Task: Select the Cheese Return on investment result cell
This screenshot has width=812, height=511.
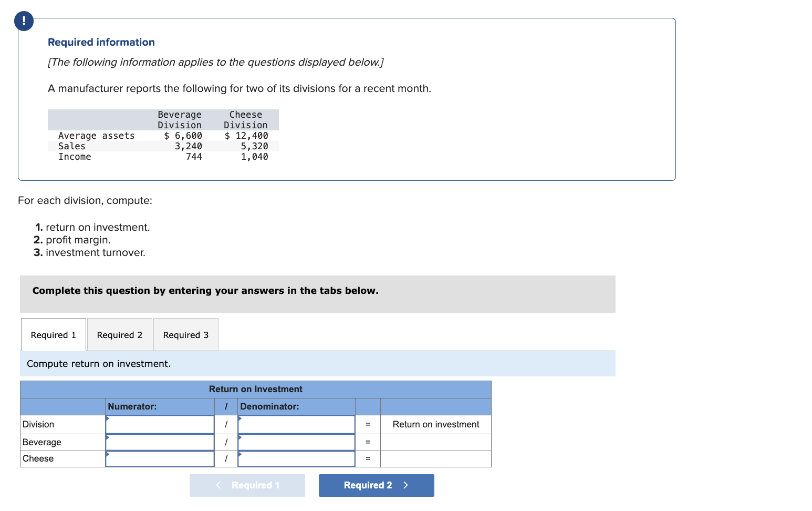Action: pyautogui.click(x=435, y=458)
